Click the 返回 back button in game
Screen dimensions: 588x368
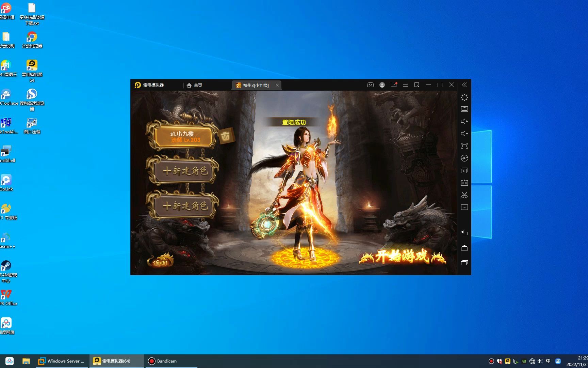160,261
